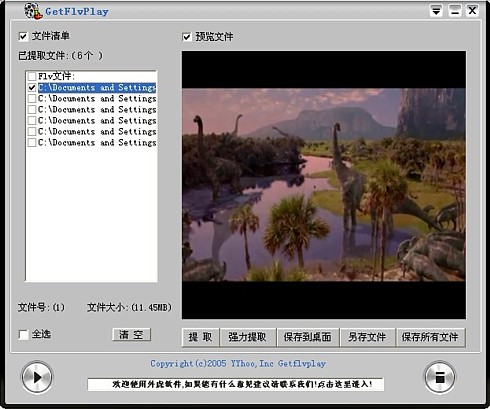Click the dinosaur video preview area
Viewport: 490px width, 409px height.
324,185
